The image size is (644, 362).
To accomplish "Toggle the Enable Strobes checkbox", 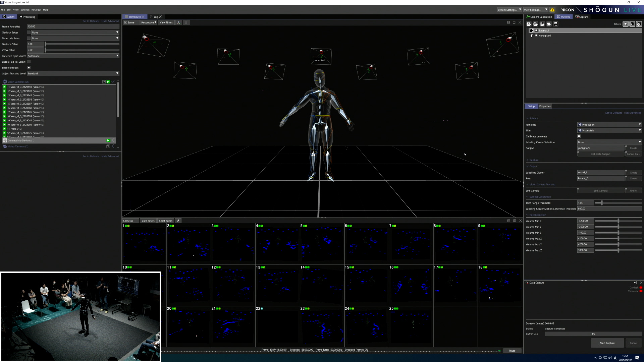I will click(29, 68).
